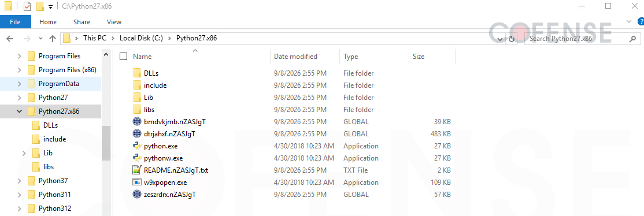644x216 pixels.
Task: Click the Properties icon in quick access toolbar
Action: point(27,6)
